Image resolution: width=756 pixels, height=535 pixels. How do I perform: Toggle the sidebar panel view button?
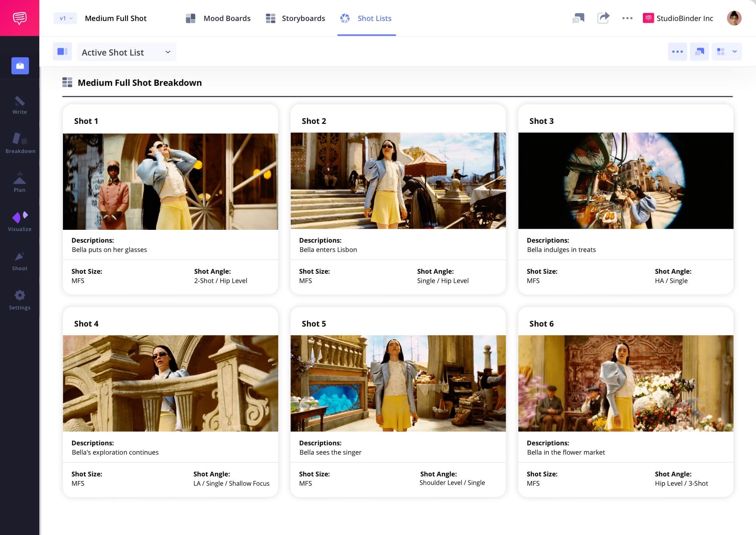click(62, 52)
